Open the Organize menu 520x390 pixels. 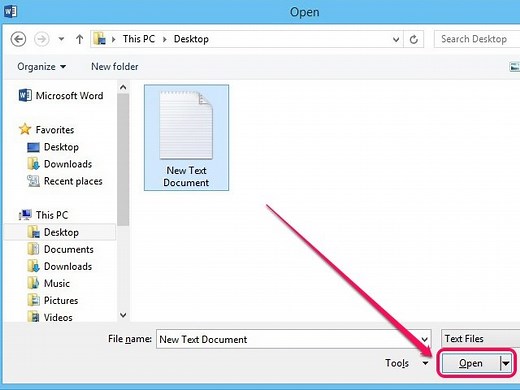[x=41, y=67]
